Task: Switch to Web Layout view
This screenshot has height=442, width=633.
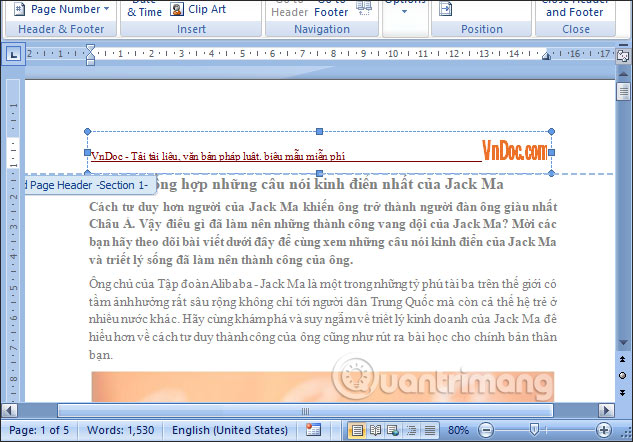Action: 393,430
